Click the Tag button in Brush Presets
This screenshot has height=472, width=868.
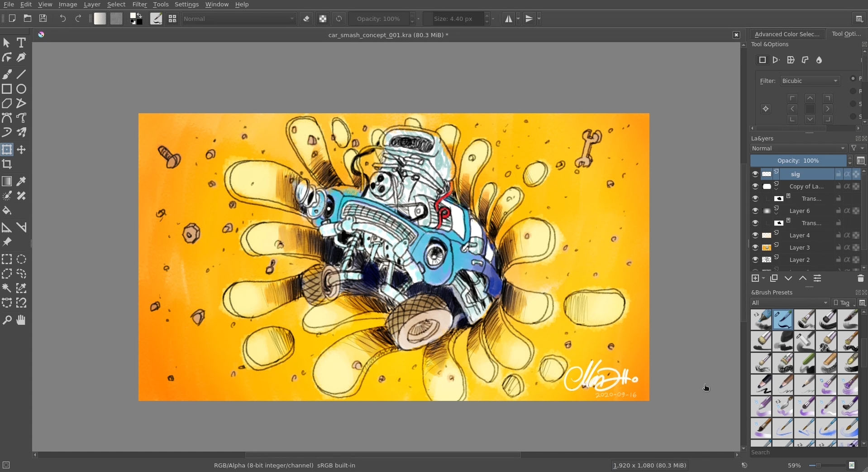coord(844,303)
